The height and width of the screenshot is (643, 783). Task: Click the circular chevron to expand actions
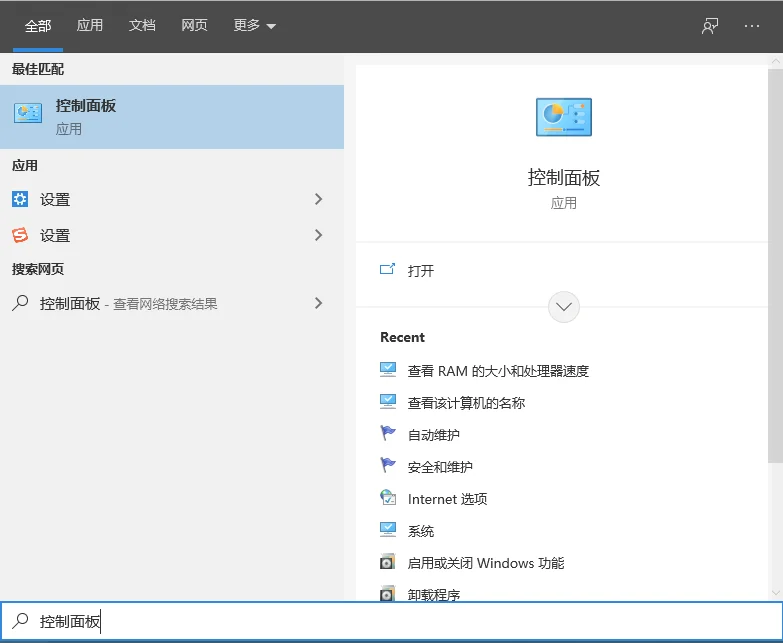(x=564, y=307)
